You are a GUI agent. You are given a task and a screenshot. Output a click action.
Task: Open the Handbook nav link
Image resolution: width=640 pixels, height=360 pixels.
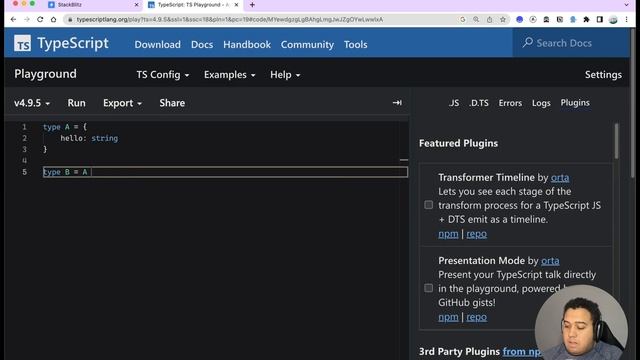pyautogui.click(x=247, y=44)
